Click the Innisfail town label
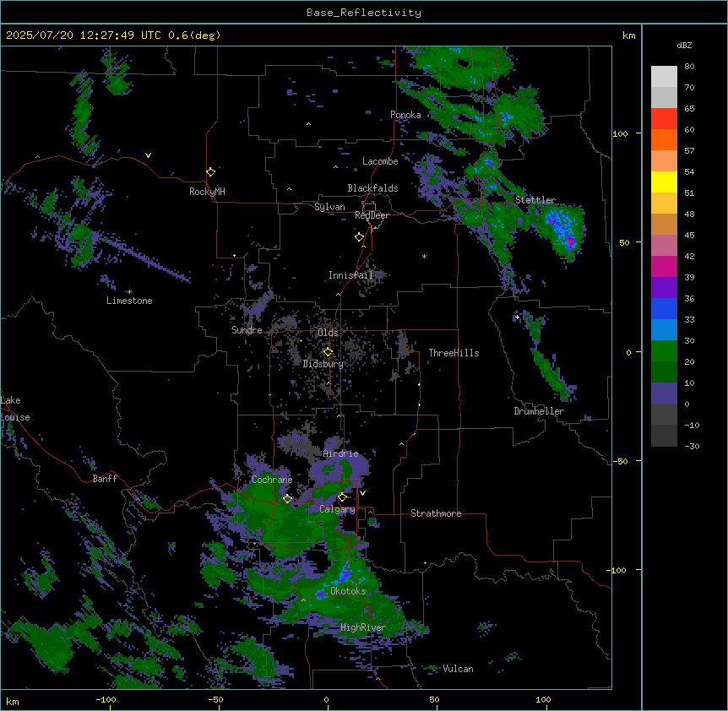This screenshot has width=728, height=711. pos(350,275)
